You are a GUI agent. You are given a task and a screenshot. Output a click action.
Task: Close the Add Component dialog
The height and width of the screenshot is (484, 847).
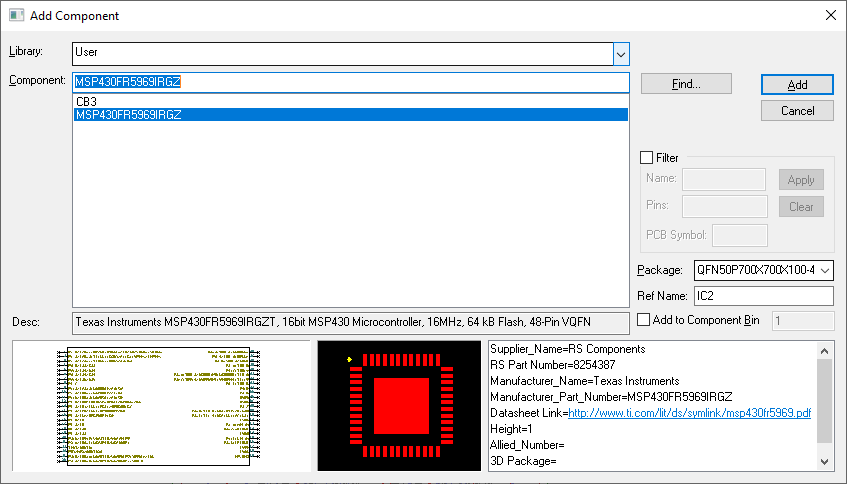pos(831,15)
